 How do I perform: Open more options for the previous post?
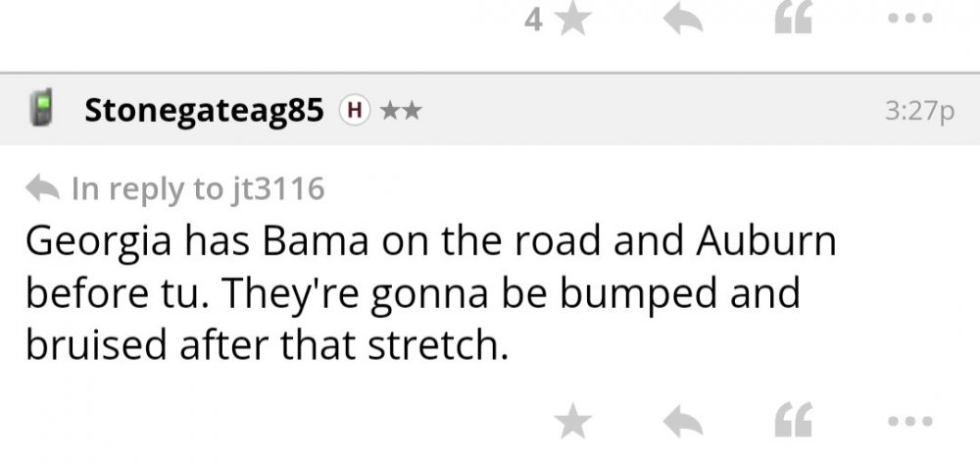(910, 22)
